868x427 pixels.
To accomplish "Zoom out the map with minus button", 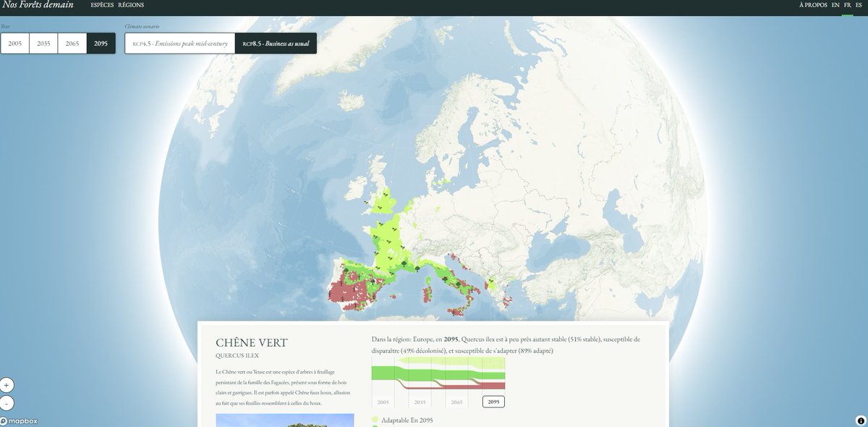I will click(x=7, y=404).
